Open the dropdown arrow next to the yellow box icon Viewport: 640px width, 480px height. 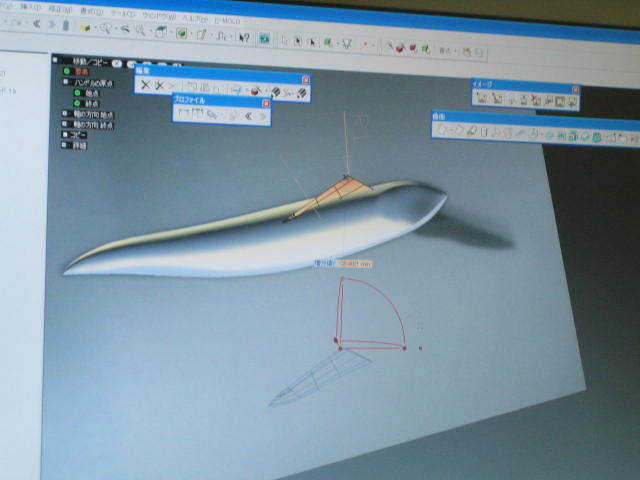(x=95, y=29)
